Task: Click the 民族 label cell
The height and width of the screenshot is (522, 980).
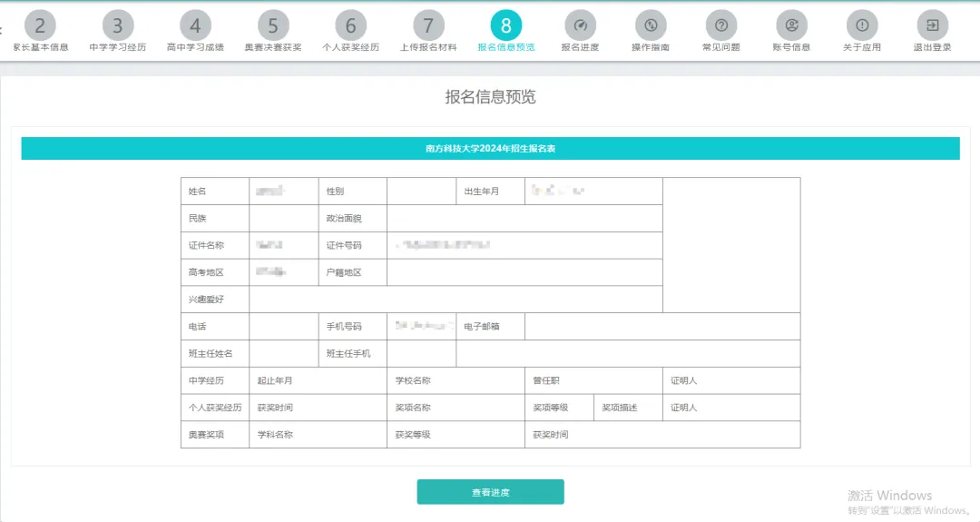Action: pyautogui.click(x=215, y=218)
